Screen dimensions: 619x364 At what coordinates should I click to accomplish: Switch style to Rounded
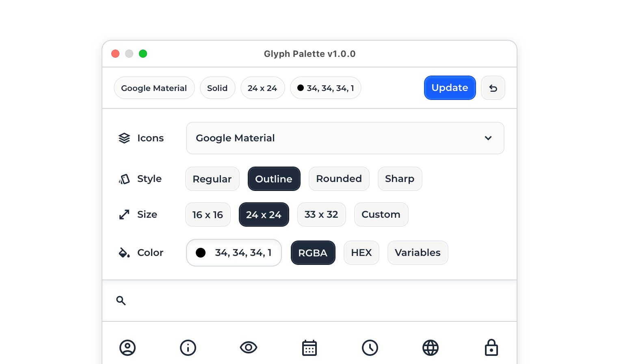coord(339,179)
